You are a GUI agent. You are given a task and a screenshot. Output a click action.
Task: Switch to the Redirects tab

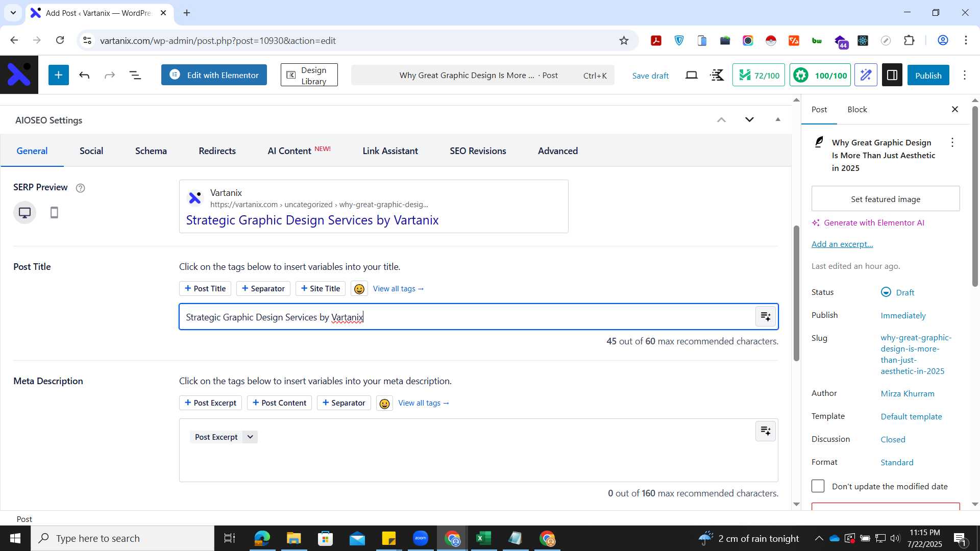pos(217,151)
